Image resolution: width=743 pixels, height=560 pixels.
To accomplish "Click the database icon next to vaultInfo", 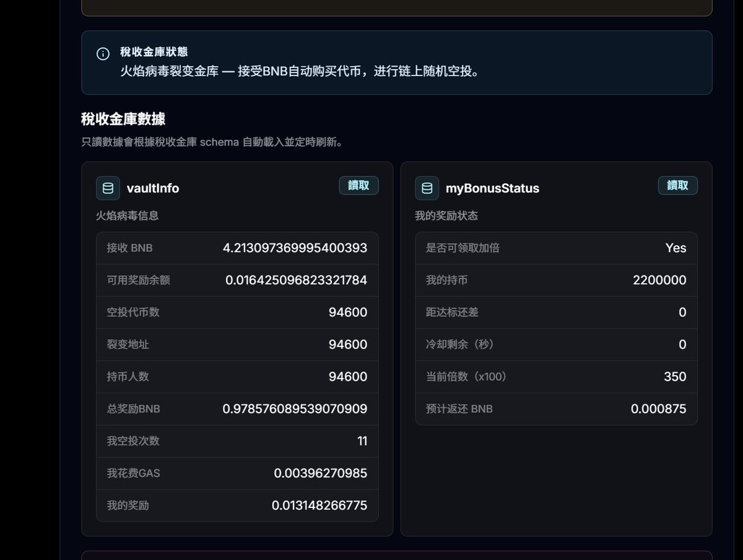I will [x=108, y=188].
